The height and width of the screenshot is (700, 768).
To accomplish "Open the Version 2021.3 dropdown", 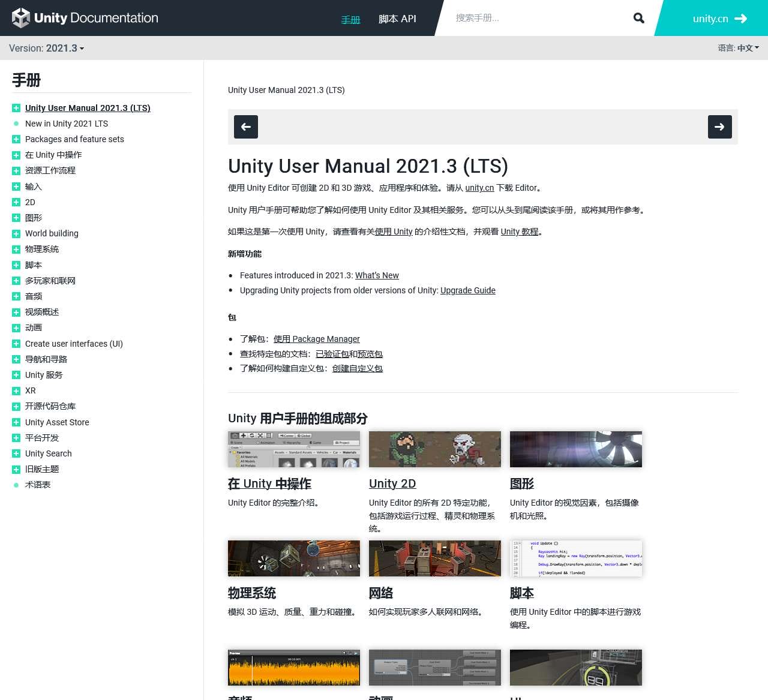I will coord(47,48).
